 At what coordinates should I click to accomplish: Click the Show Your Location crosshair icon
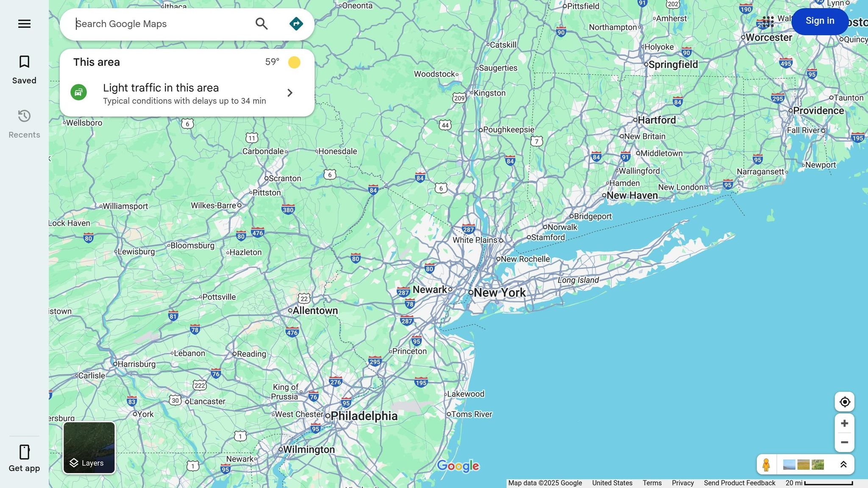click(x=844, y=402)
